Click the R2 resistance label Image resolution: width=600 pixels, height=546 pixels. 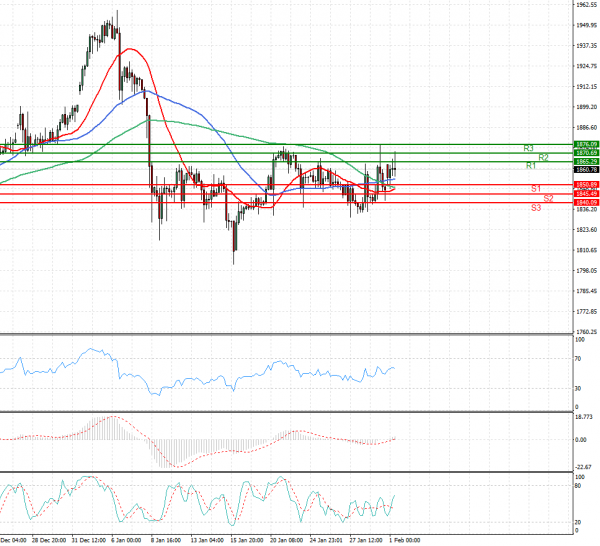(x=543, y=157)
